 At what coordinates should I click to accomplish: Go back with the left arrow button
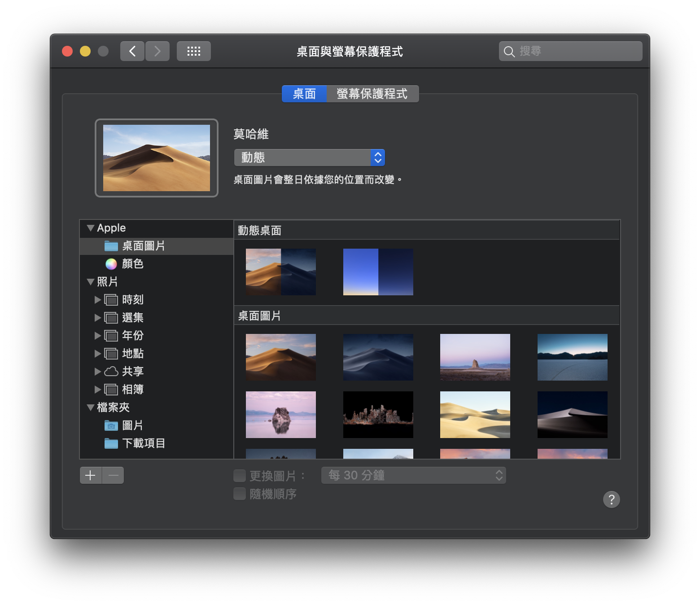(x=132, y=51)
